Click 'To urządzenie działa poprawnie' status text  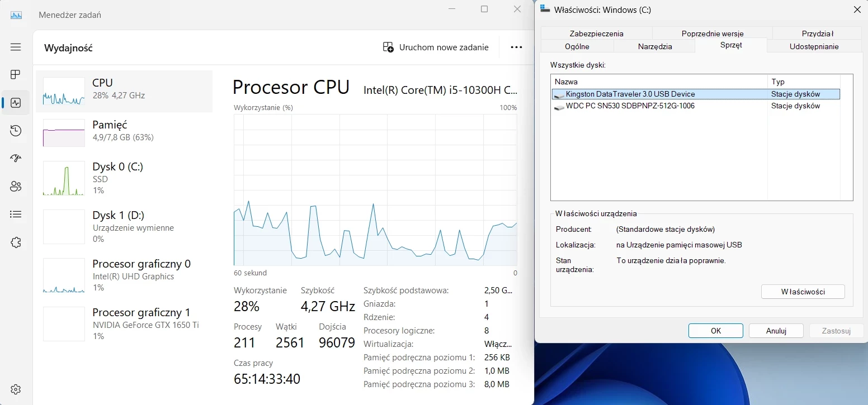pos(671,260)
